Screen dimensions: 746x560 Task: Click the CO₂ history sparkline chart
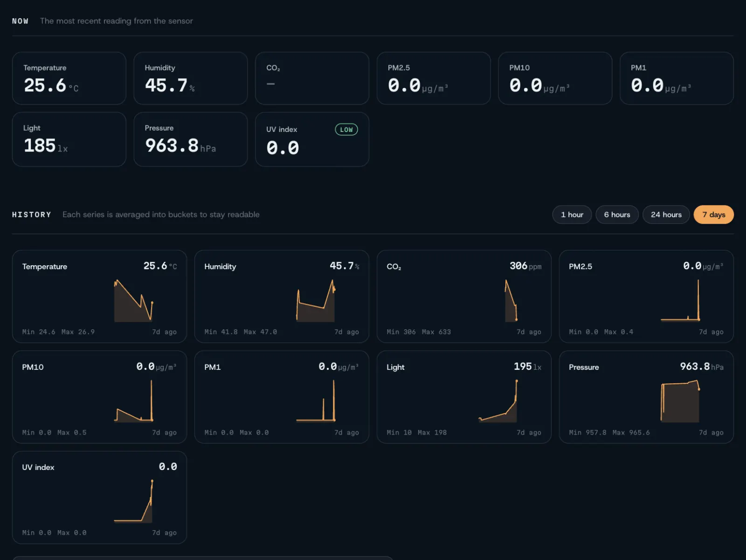[x=511, y=301]
